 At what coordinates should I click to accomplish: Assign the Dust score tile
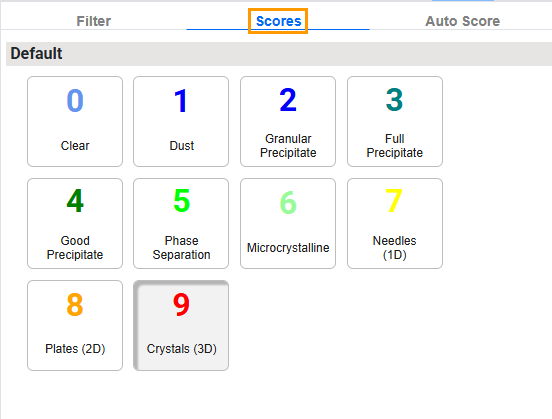click(x=181, y=121)
